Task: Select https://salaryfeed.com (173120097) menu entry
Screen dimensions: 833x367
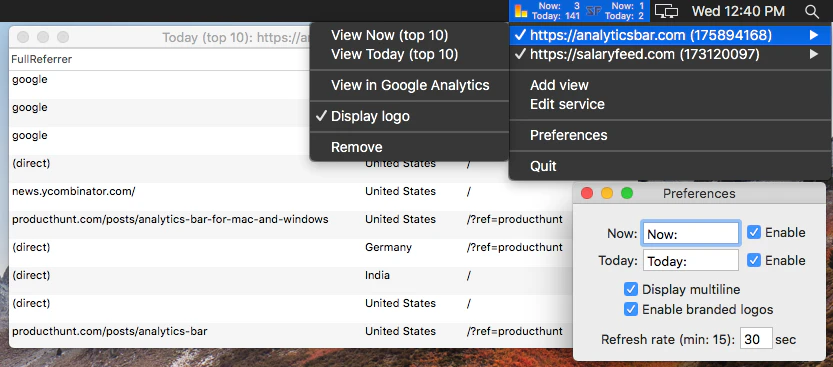Action: coord(670,54)
